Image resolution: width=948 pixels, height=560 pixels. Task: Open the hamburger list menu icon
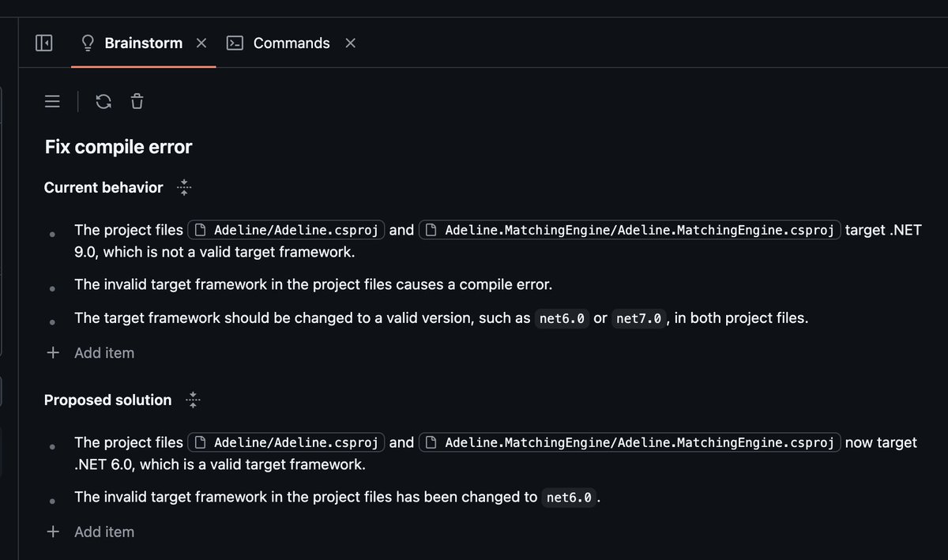[x=53, y=101]
